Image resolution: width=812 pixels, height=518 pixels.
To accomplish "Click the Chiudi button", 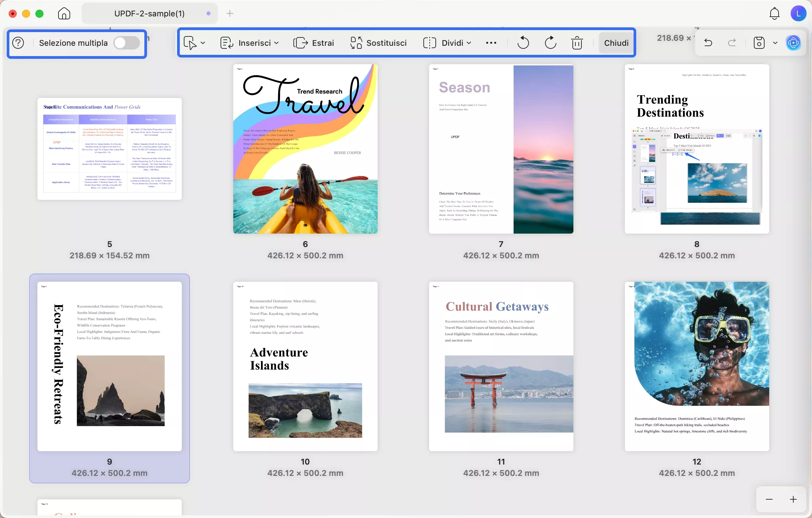I will click(x=616, y=43).
